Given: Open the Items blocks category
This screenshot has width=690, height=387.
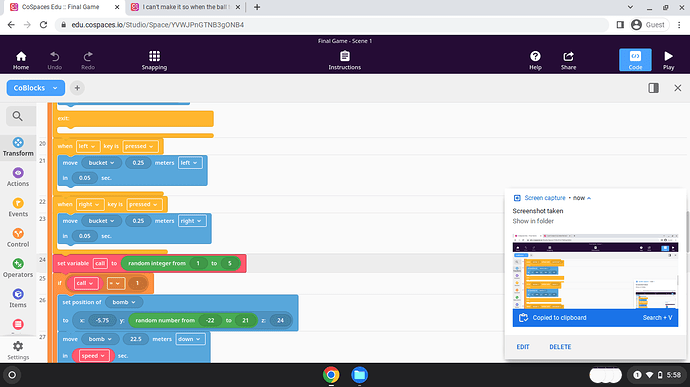Looking at the screenshot, I should click(x=18, y=299).
